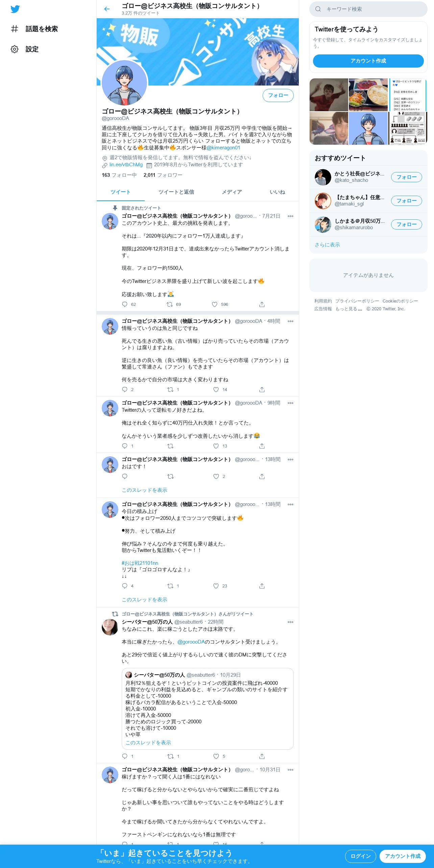Image resolution: width=434 pixels, height=868 pixels.
Task: Like the pinned tweet with 596 likes
Action: point(215,304)
